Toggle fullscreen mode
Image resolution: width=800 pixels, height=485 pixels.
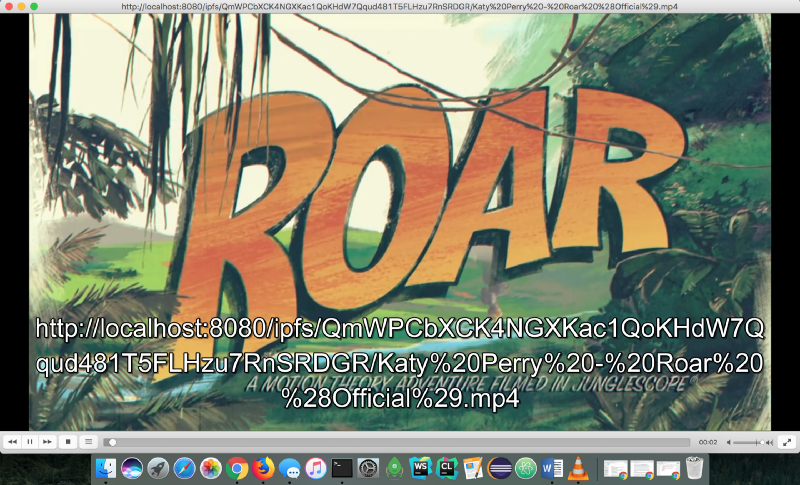[x=787, y=442]
